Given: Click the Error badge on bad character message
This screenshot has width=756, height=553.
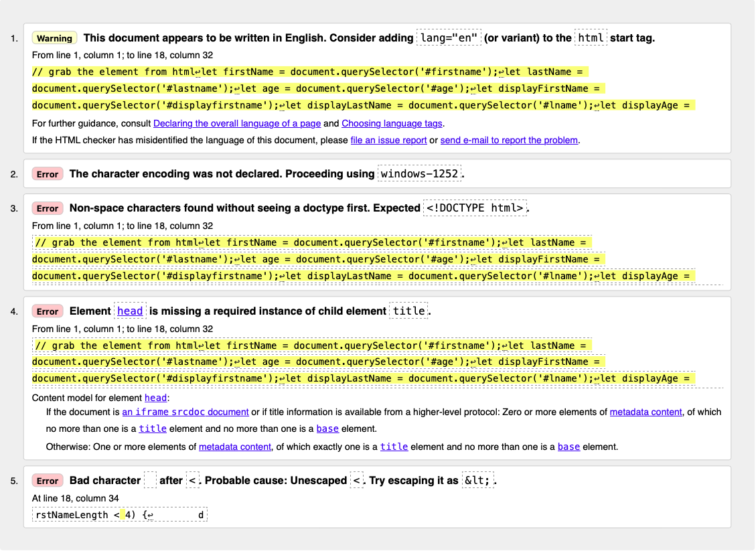Looking at the screenshot, I should coord(48,480).
